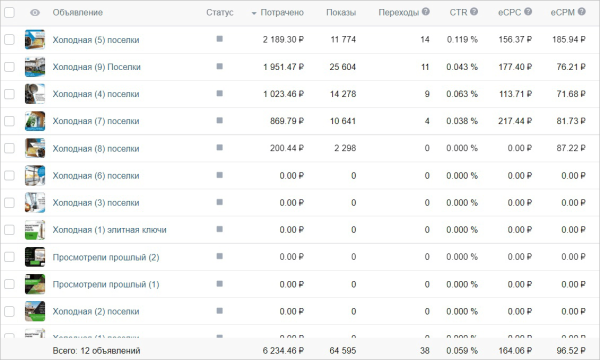This screenshot has height=360, width=600.
Task: Check the box for Холодная (2) поселки
Action: [x=9, y=311]
